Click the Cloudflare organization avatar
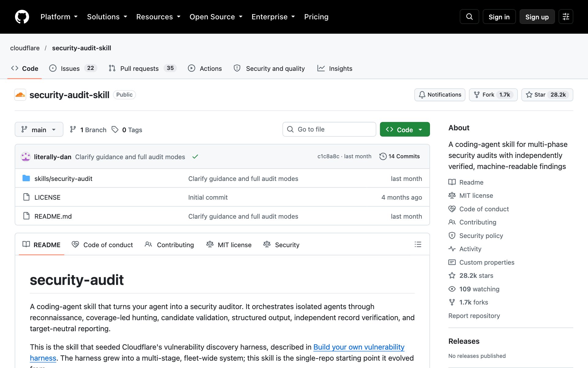 coord(20,95)
